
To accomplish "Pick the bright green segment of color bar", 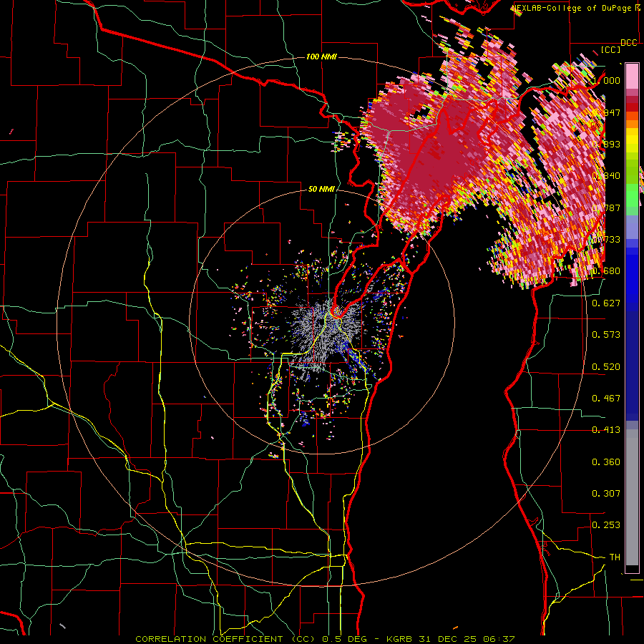I will (632, 195).
